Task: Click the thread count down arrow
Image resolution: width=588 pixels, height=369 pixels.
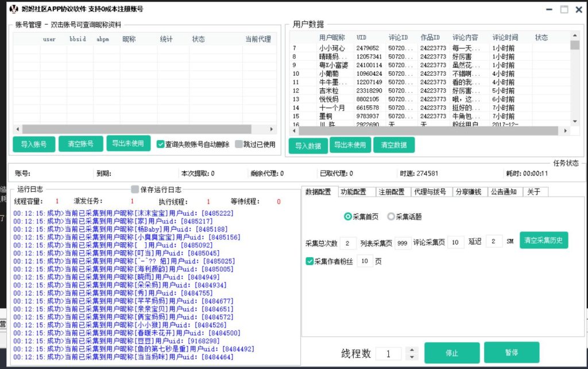Action: (412, 357)
